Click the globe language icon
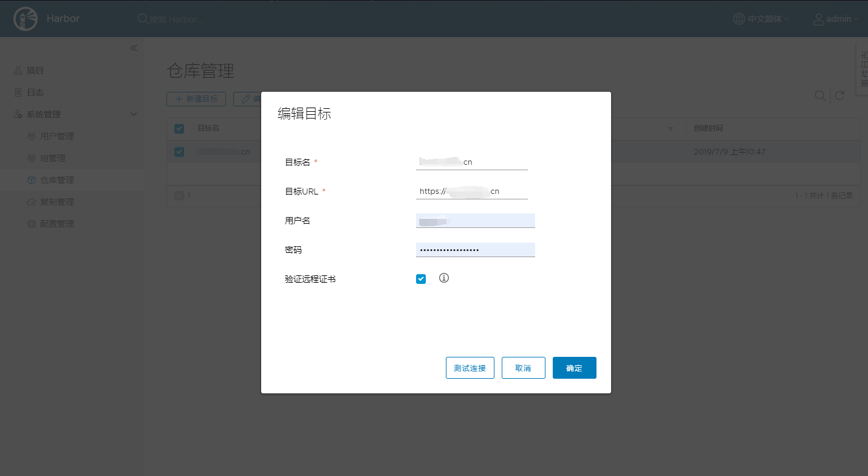Viewport: 868px width, 476px height. coord(739,19)
